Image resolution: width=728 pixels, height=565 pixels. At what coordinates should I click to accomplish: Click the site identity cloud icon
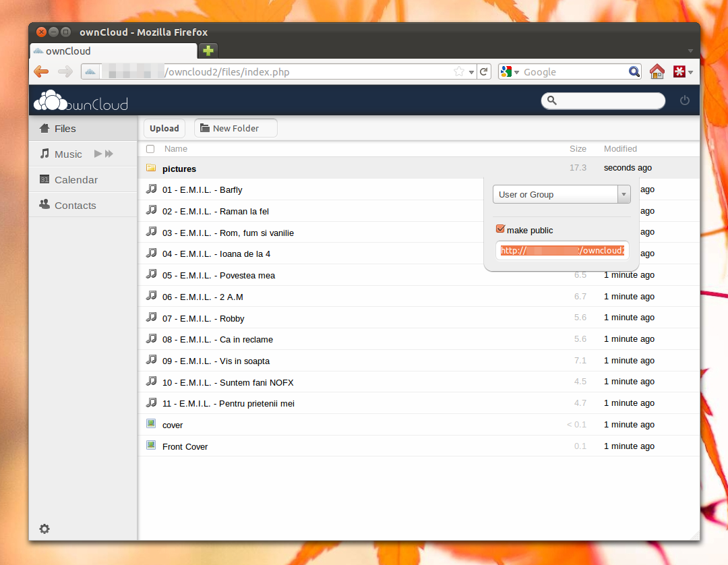pyautogui.click(x=90, y=71)
